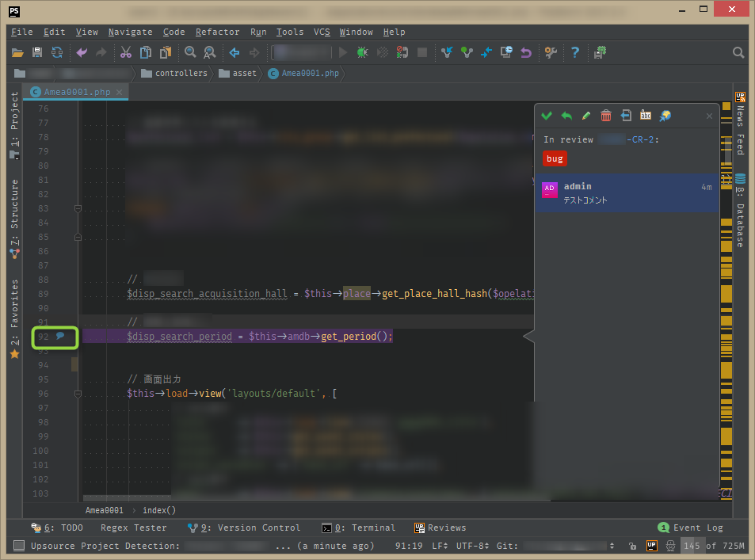The width and height of the screenshot is (755, 560).
Task: Open the Project tool window
Action: click(14, 125)
